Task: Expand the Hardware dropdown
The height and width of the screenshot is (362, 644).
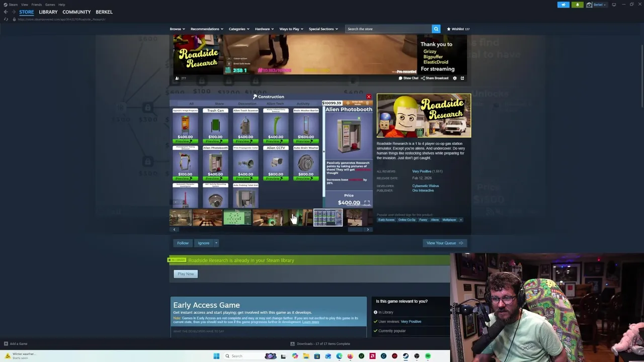Action: [x=264, y=29]
